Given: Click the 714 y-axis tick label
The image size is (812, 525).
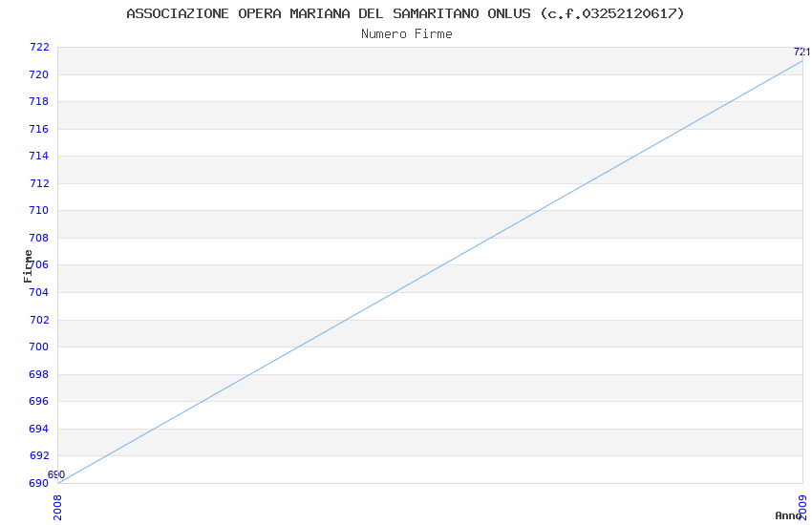Looking at the screenshot, I should pos(39,156).
